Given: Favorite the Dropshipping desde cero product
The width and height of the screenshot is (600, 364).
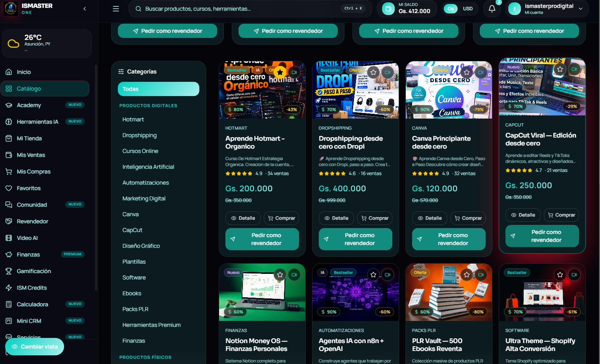Looking at the screenshot, I should (373, 72).
